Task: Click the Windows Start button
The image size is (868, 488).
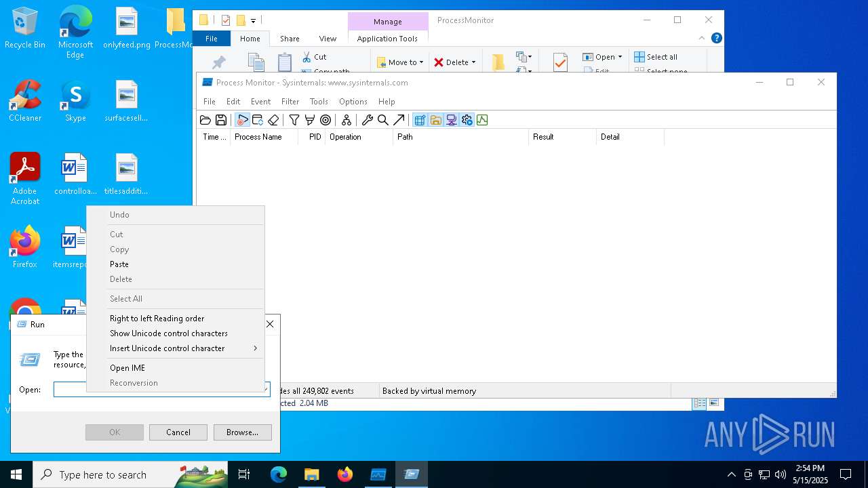Action: point(16,474)
